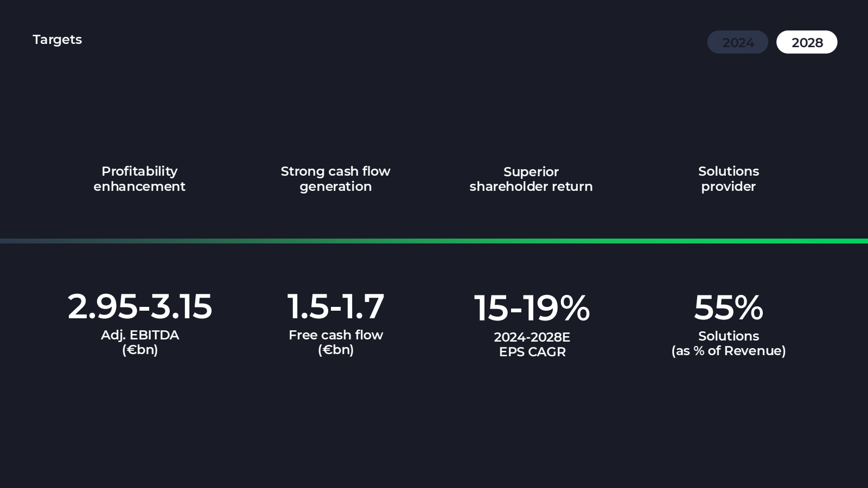Click the word enhancement under Profitability
The width and height of the screenshot is (868, 488).
pyautogui.click(x=139, y=187)
